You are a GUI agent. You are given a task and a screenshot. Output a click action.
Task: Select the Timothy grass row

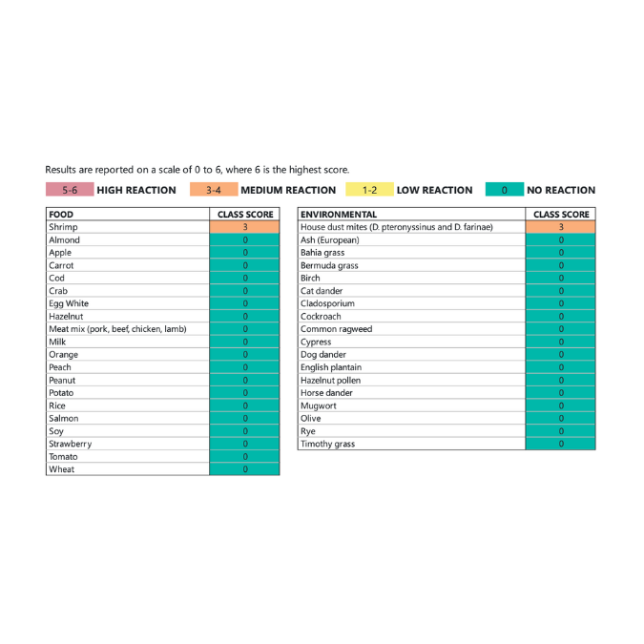tap(327, 444)
